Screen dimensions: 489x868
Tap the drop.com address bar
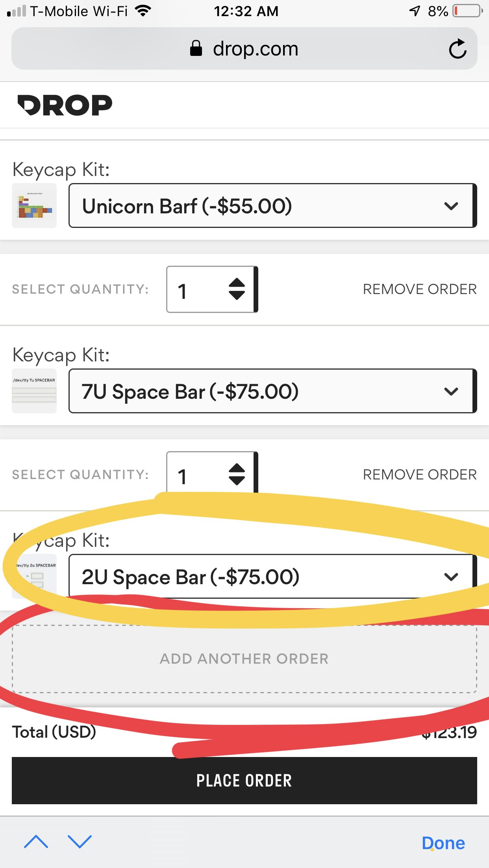[244, 49]
